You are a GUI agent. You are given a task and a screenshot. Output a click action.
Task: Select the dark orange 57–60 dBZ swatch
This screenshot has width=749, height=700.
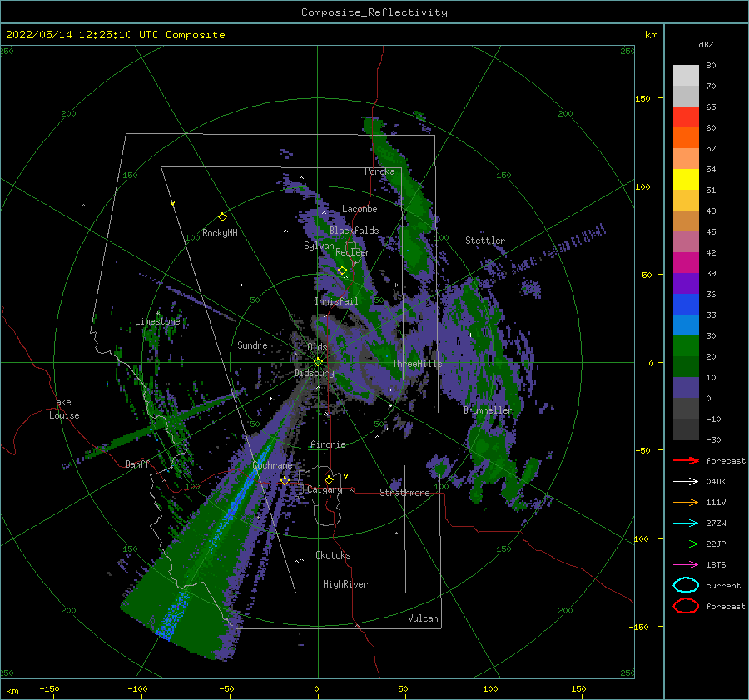click(686, 138)
